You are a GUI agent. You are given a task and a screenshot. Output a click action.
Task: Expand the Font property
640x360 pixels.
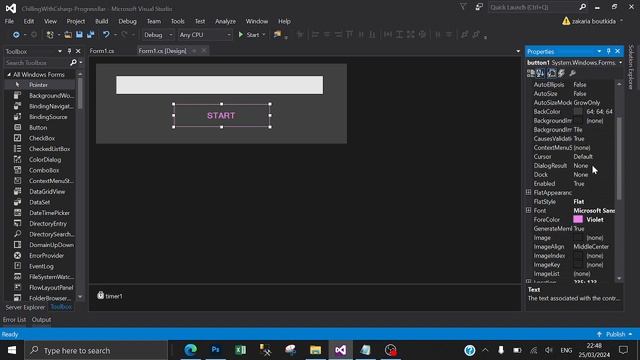pos(528,210)
